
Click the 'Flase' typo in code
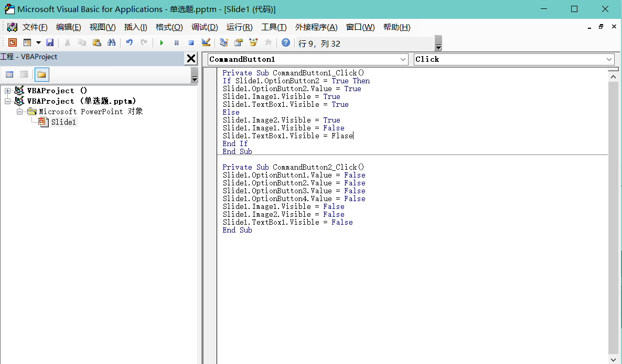click(x=342, y=136)
